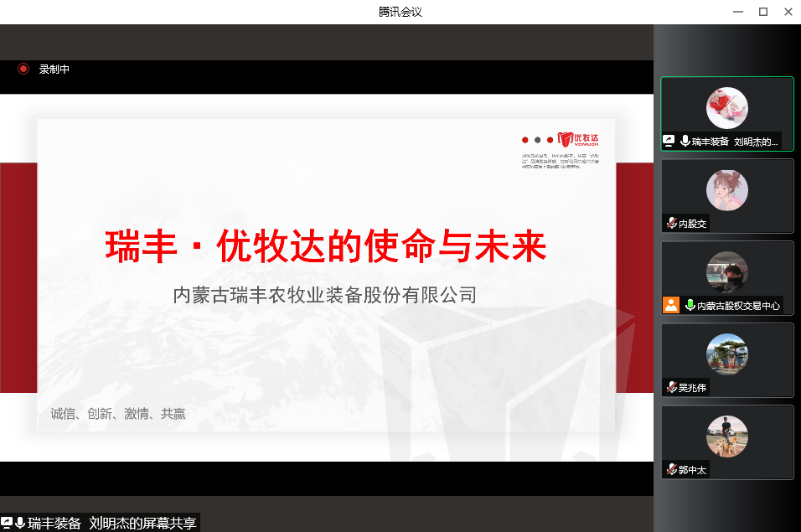The width and height of the screenshot is (801, 532).
Task: Close the 腾讯会议 window
Action: click(788, 12)
